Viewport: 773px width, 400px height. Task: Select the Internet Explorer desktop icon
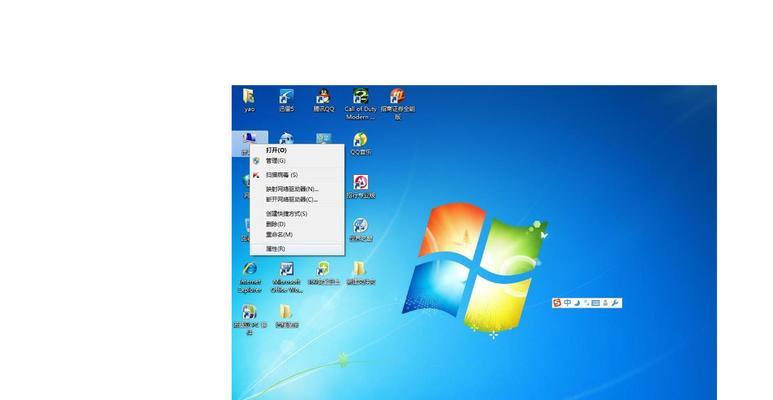pyautogui.click(x=250, y=277)
